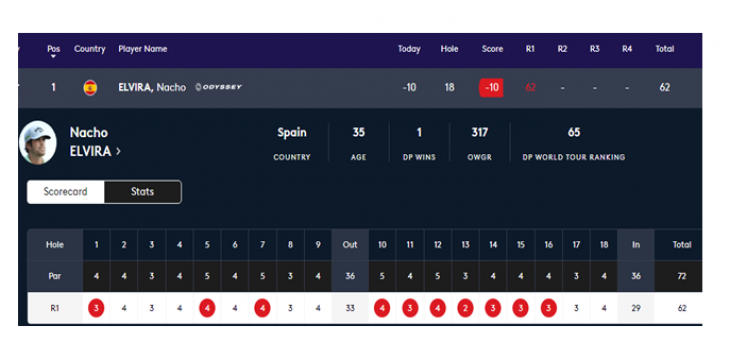This screenshot has width=730, height=360.
Task: Click the red birdie circle on hole 16
Action: click(548, 308)
